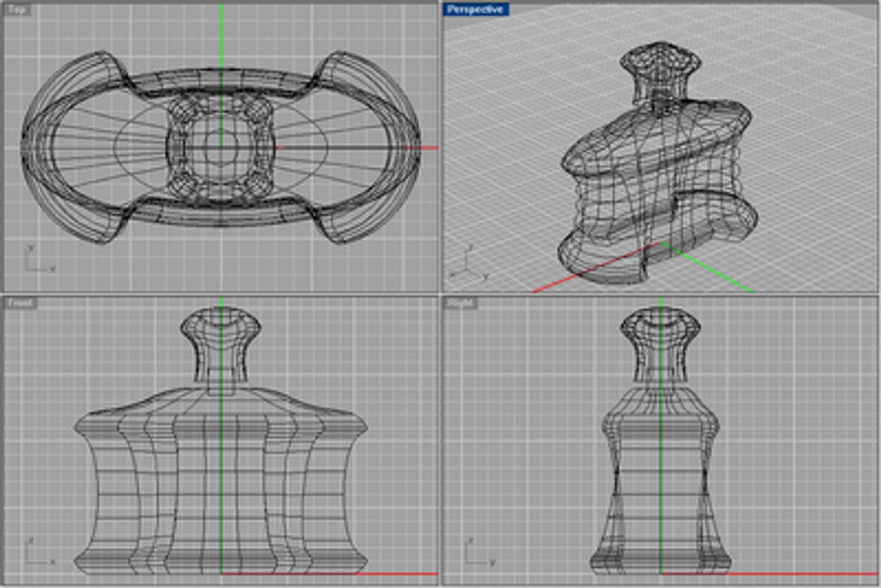Click the world axes icon in Front viewport

click(39, 552)
